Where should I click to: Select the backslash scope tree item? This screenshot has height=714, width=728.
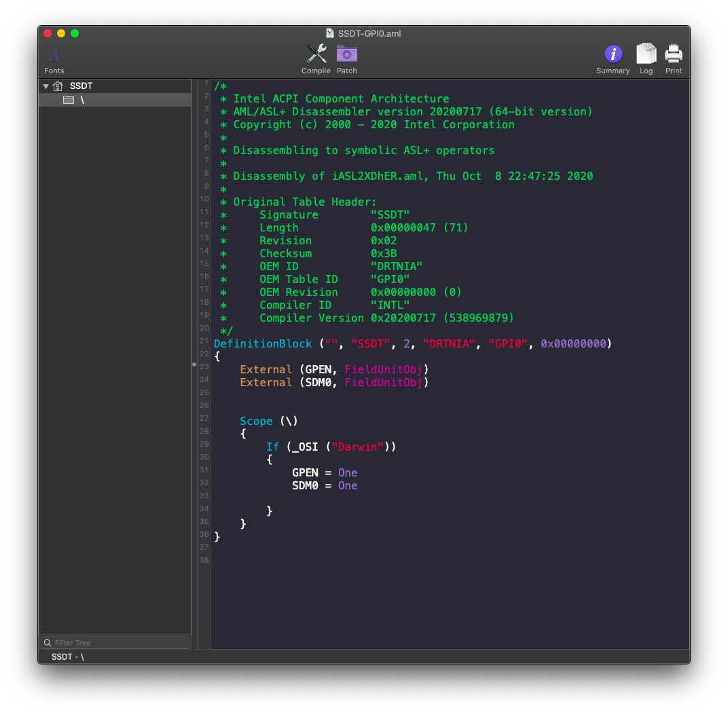pyautogui.click(x=115, y=100)
